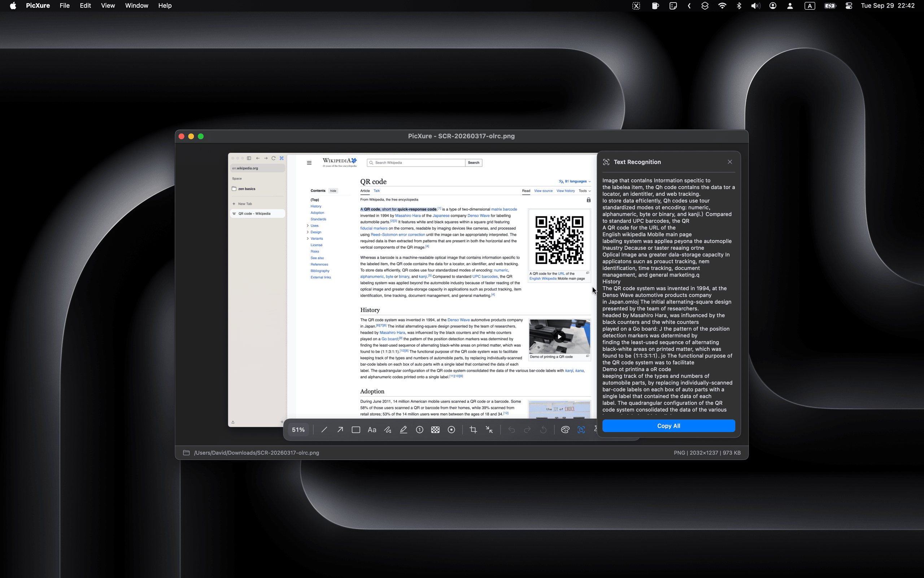Open the Apple menu
Screen dimensions: 924x578
click(13, 6)
